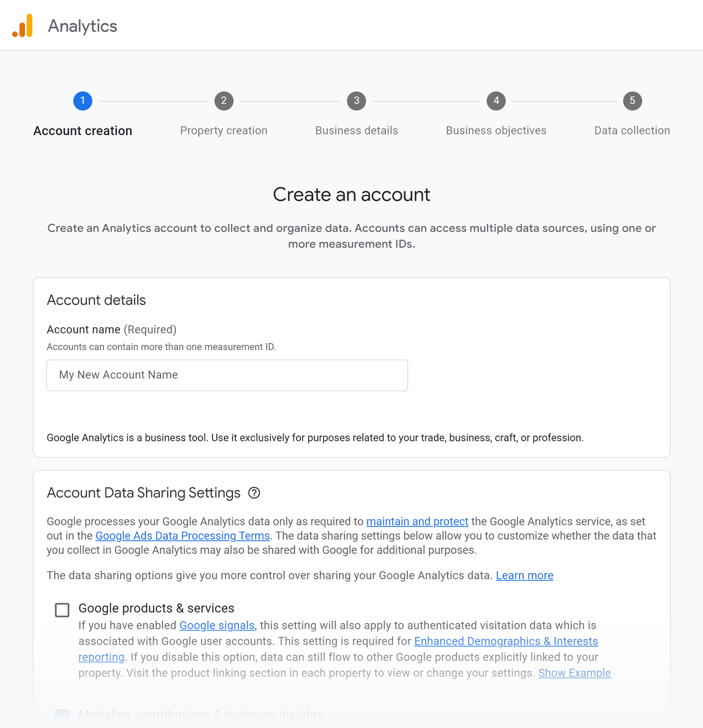The image size is (703, 728).
Task: Click the Account name input field
Action: pos(228,374)
